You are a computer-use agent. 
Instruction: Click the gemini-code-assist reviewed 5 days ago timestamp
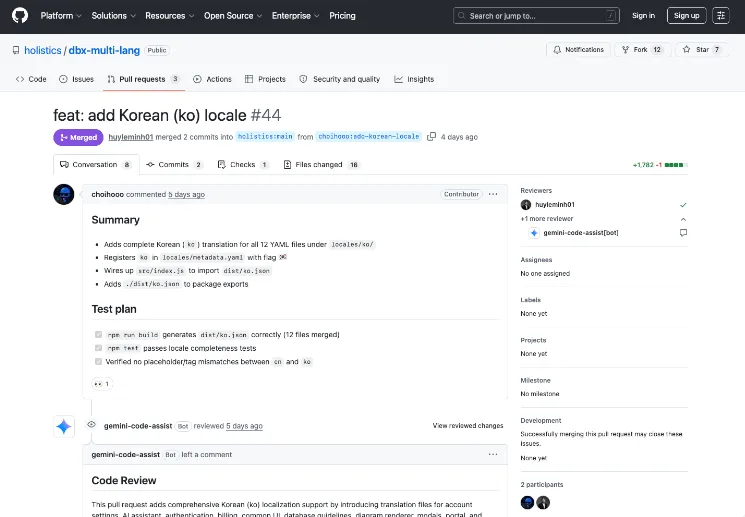tap(244, 426)
